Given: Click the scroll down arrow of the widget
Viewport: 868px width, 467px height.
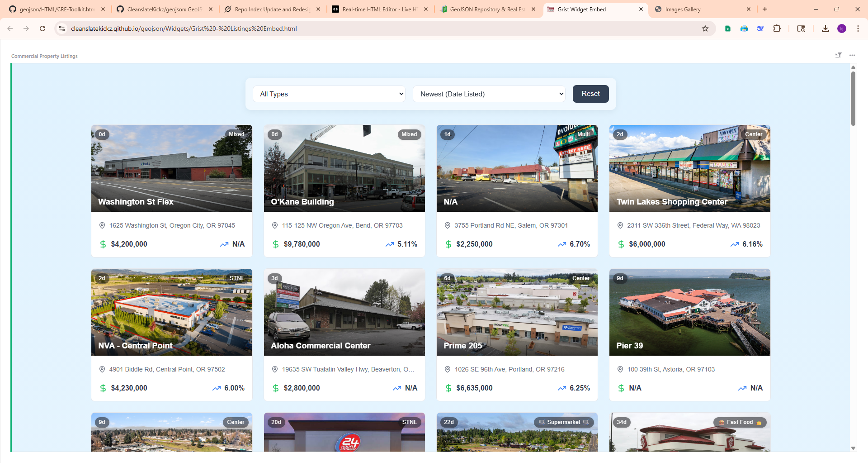Looking at the screenshot, I should pyautogui.click(x=853, y=448).
